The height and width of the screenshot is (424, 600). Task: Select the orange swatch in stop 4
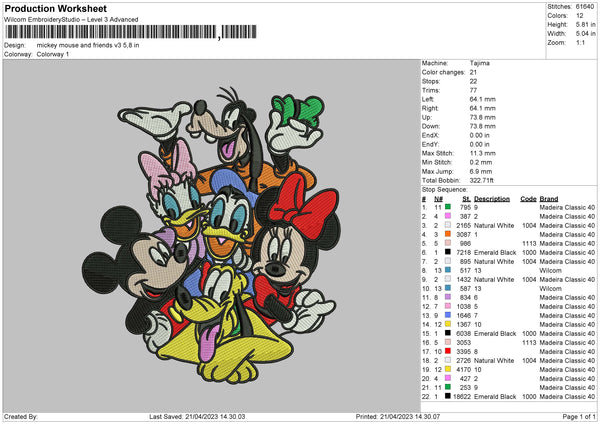coord(447,234)
